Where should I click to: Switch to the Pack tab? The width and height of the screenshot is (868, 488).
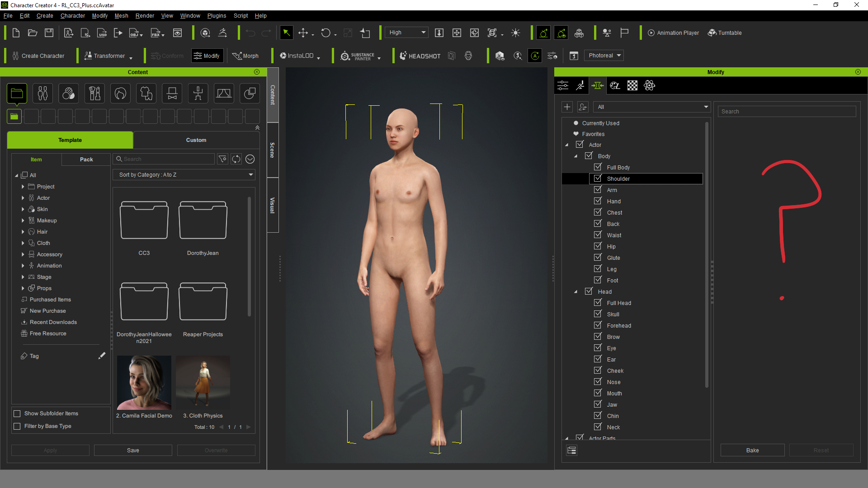[86, 160]
